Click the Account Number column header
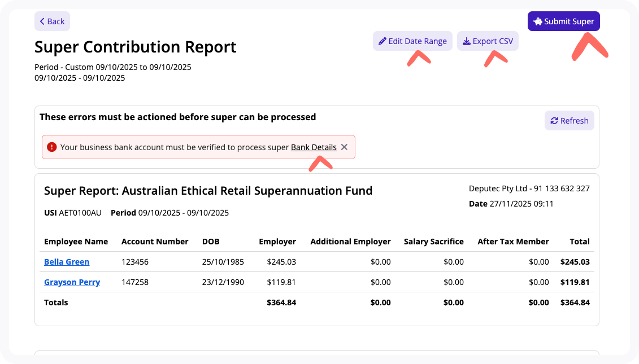This screenshot has height=364, width=639. 155,242
